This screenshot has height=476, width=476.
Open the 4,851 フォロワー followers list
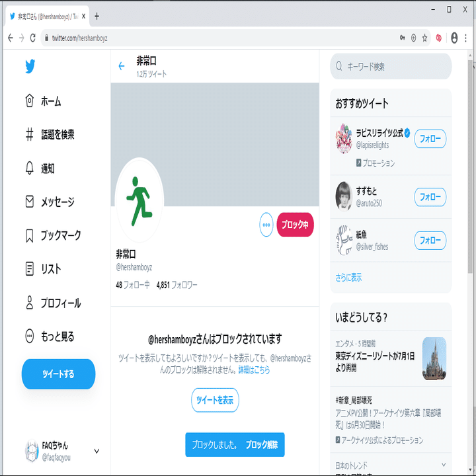coord(177,285)
